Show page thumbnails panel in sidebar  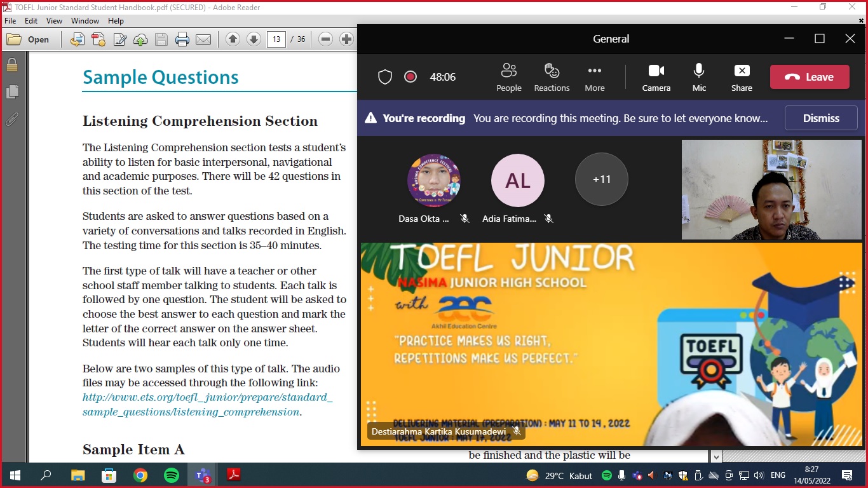point(11,92)
